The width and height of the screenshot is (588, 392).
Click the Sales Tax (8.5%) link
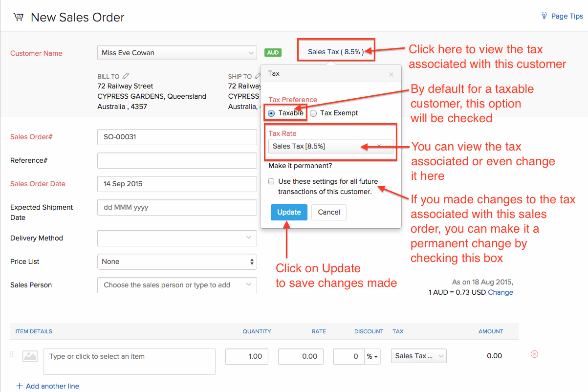pos(336,52)
